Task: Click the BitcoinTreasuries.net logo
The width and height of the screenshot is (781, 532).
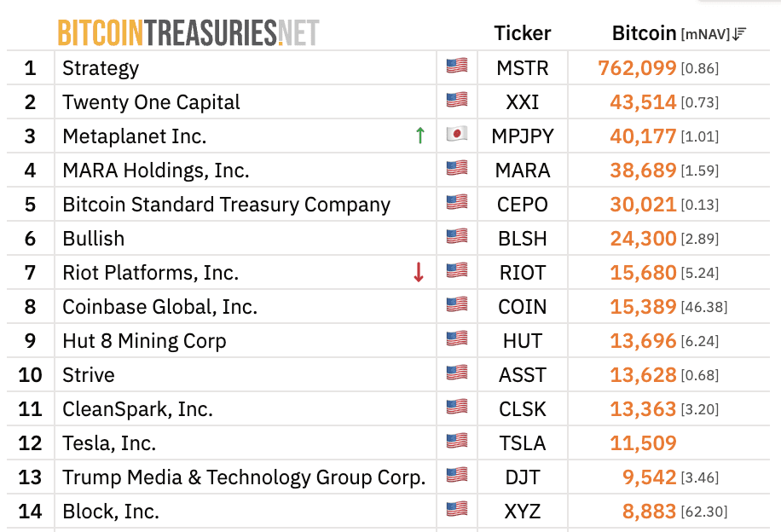Action: point(188,33)
